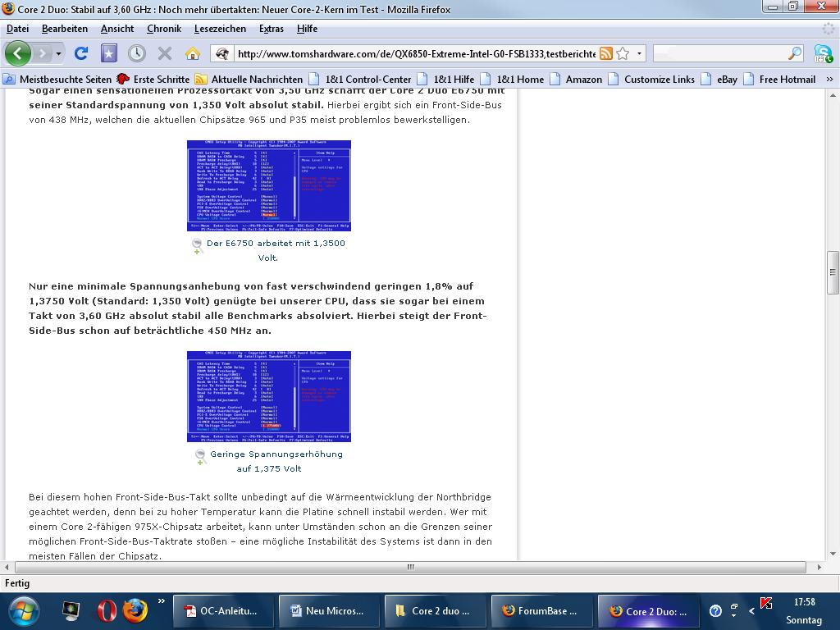
Task: Open the 1&1 Home bookmark
Action: coord(512,80)
